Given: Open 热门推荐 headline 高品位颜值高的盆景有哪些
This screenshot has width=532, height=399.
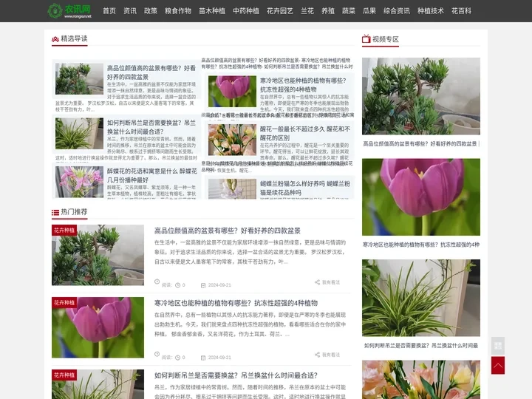Looking at the screenshot, I should tap(228, 231).
